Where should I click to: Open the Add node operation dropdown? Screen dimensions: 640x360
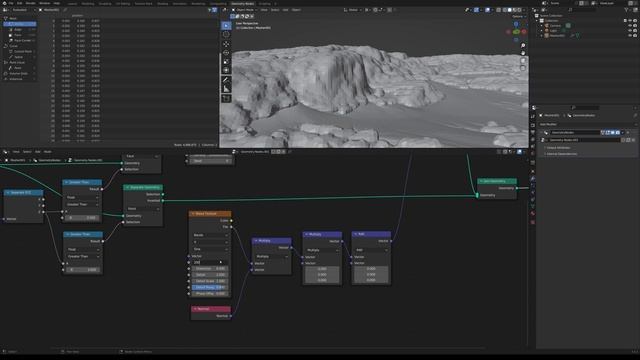point(371,250)
